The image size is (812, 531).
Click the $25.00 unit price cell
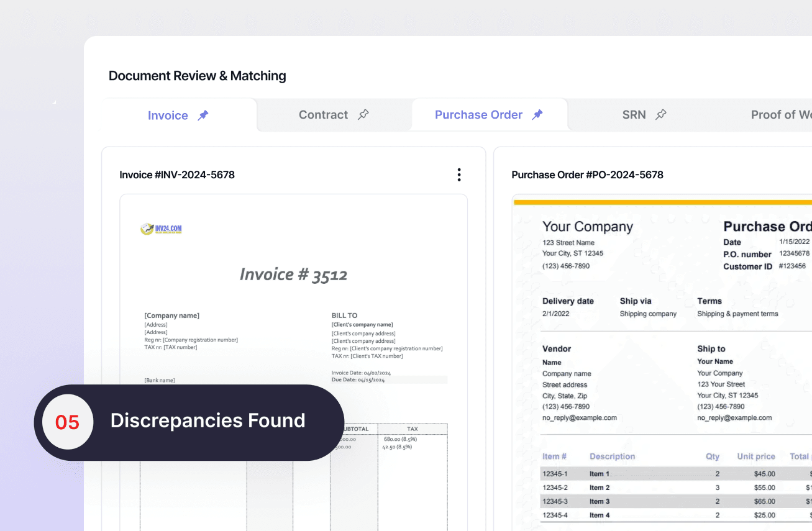[x=764, y=515]
